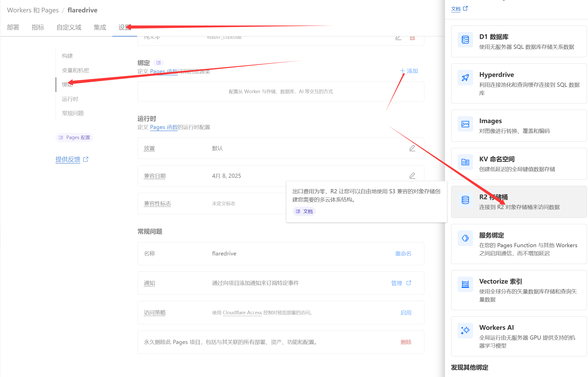Select the 设置 tab
Screen dimensions: 588x377
point(124,27)
